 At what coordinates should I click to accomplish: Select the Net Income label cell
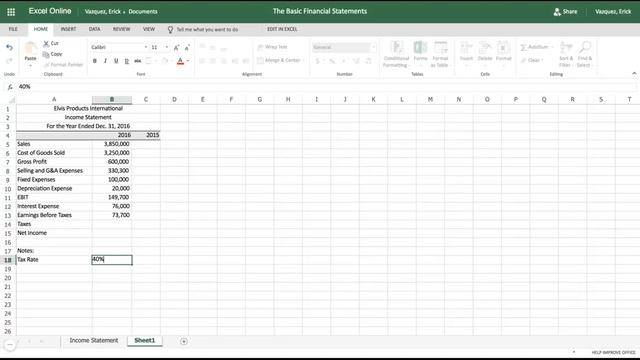pos(54,233)
